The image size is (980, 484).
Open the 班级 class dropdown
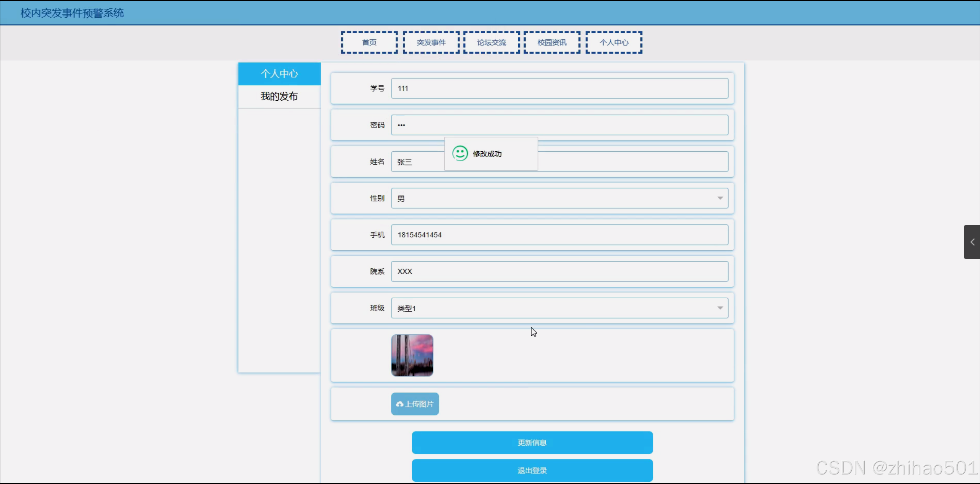point(559,308)
